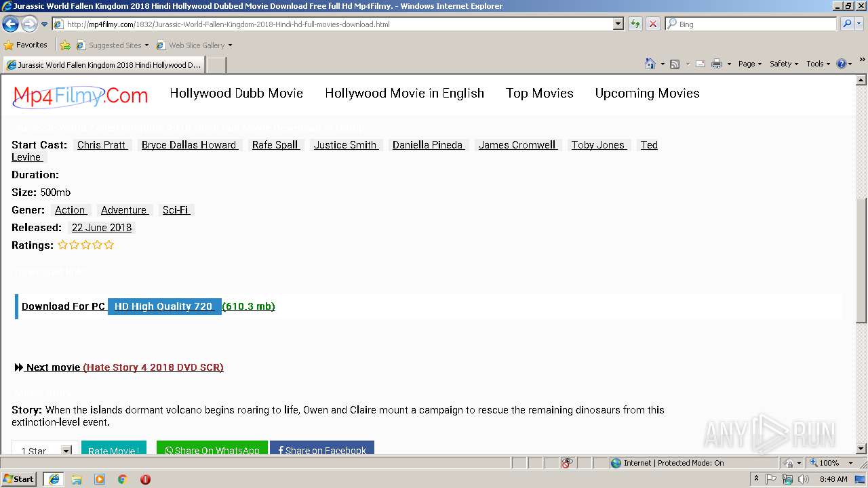
Task: Click the browser Forward arrow button
Action: click(x=29, y=24)
